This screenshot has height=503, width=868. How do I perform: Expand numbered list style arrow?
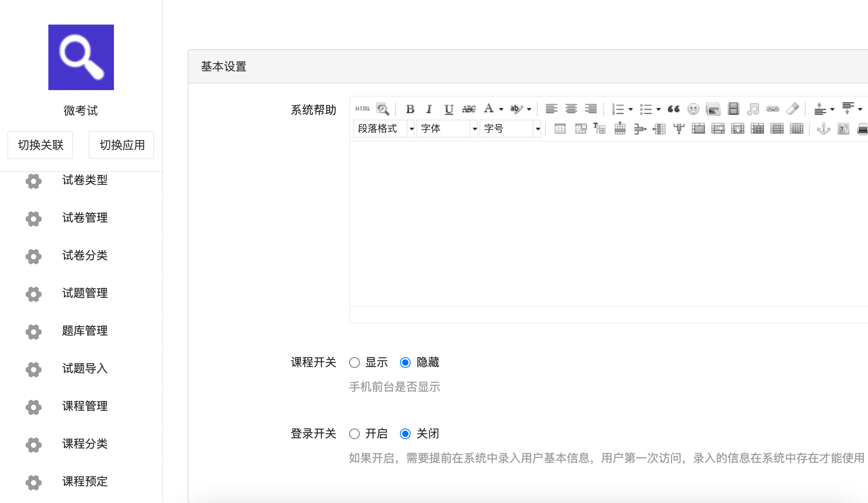click(x=631, y=109)
